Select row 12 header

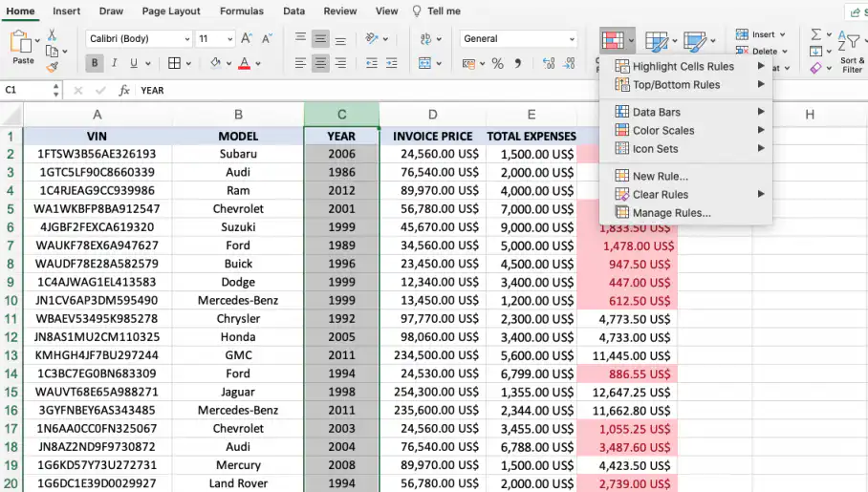pyautogui.click(x=11, y=337)
